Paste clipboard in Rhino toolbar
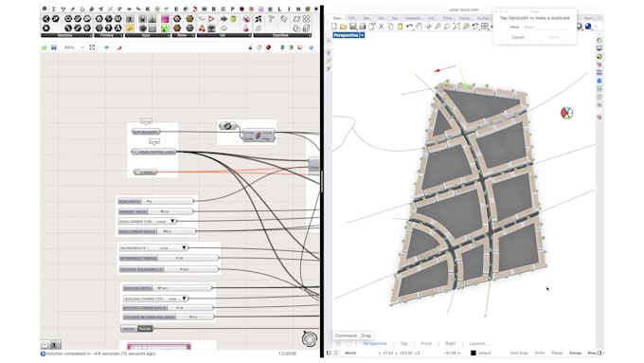 click(400, 27)
